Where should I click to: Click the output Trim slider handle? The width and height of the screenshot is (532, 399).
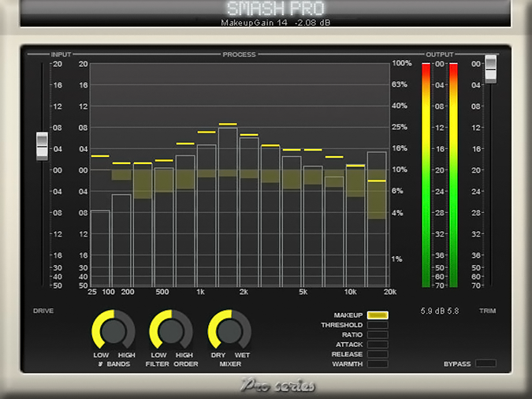[491, 68]
